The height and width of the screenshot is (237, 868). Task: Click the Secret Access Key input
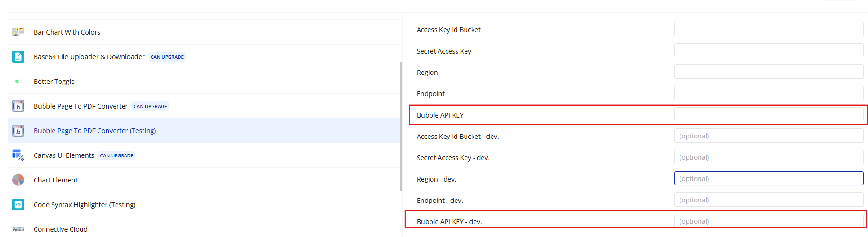[x=768, y=51]
